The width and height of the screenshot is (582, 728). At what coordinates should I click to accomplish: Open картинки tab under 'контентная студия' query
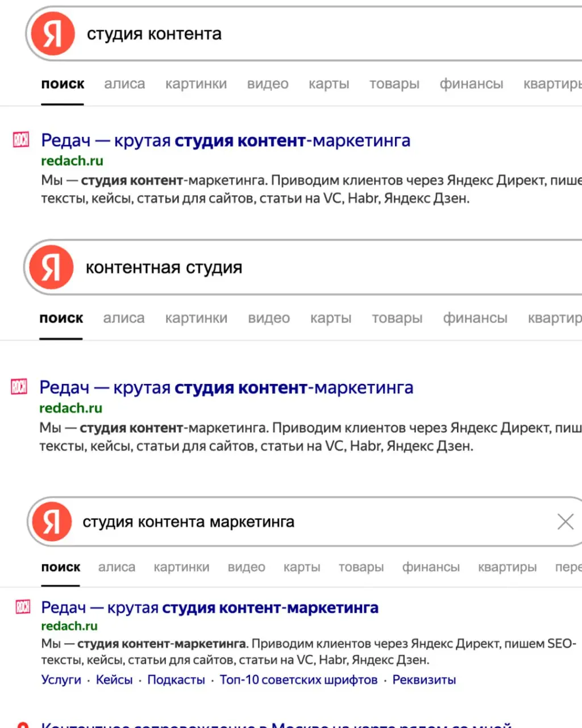coord(196,318)
